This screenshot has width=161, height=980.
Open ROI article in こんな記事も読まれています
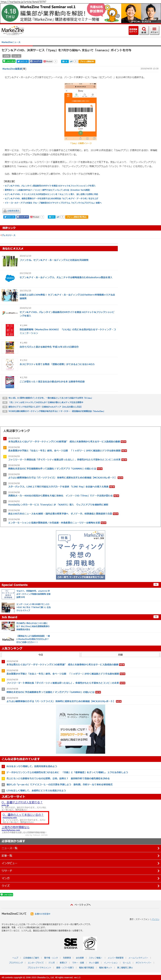(32, 766)
